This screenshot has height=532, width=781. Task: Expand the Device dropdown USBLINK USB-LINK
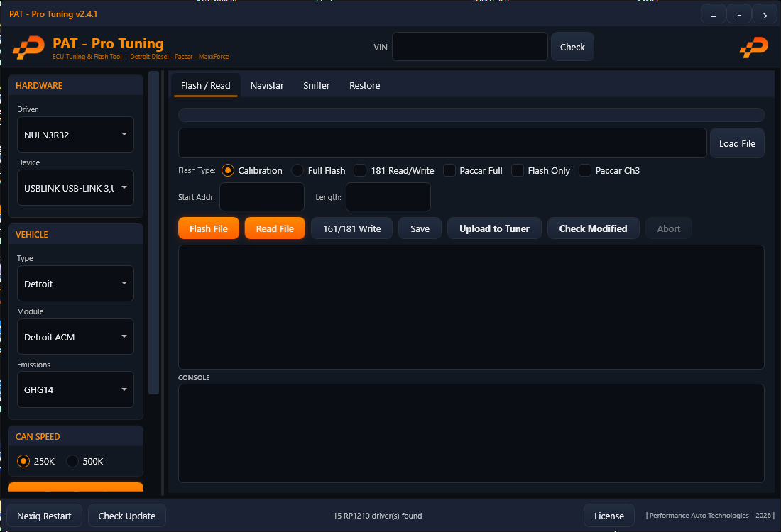click(x=75, y=187)
